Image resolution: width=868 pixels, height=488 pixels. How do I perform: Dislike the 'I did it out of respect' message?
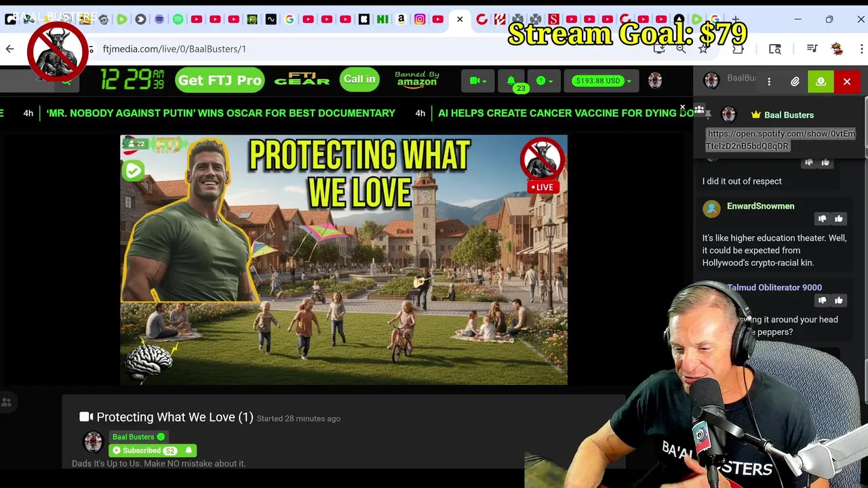click(x=808, y=163)
